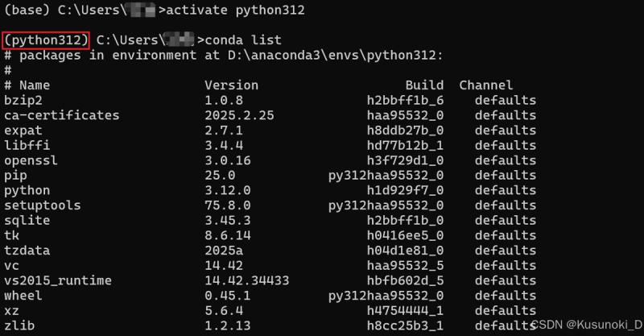This screenshot has width=644, height=336.
Task: Click the 'activate python312' command text
Action: 235,10
